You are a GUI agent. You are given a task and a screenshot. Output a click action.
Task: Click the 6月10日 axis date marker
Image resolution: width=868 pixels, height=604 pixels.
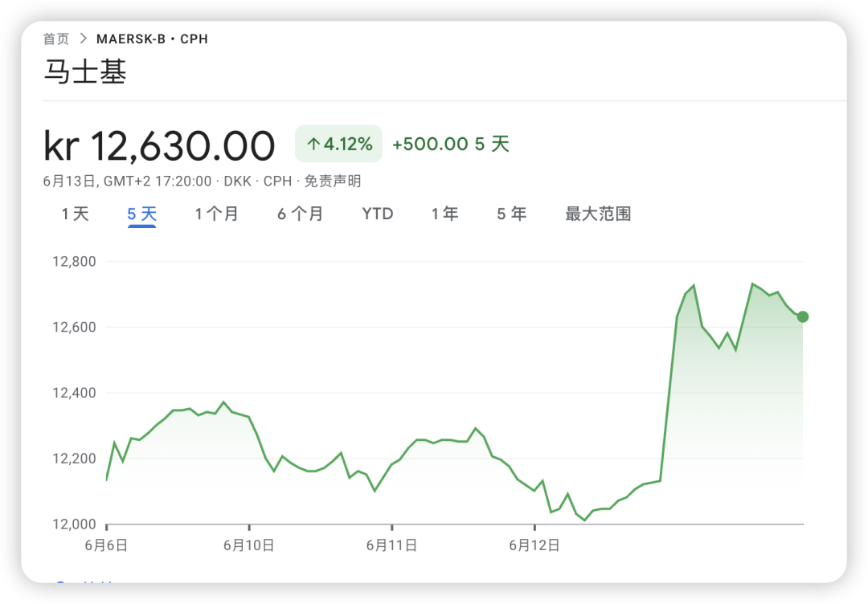pos(248,545)
